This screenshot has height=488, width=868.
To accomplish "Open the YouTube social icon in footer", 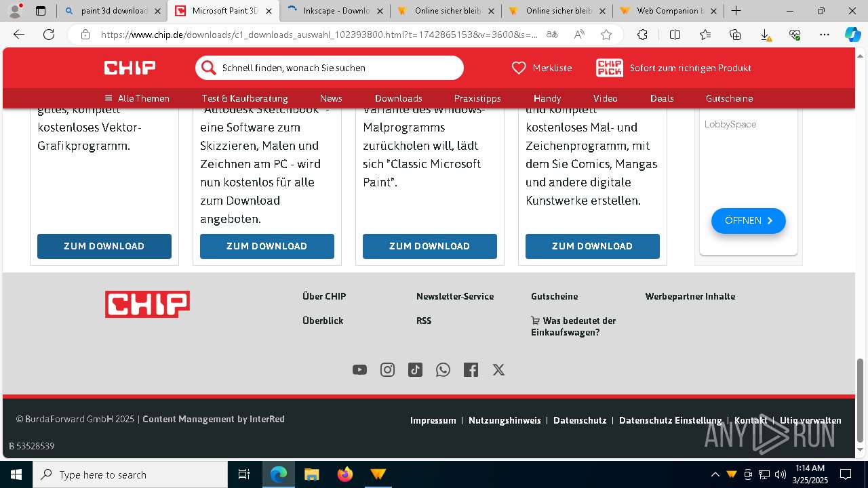I will click(x=359, y=369).
